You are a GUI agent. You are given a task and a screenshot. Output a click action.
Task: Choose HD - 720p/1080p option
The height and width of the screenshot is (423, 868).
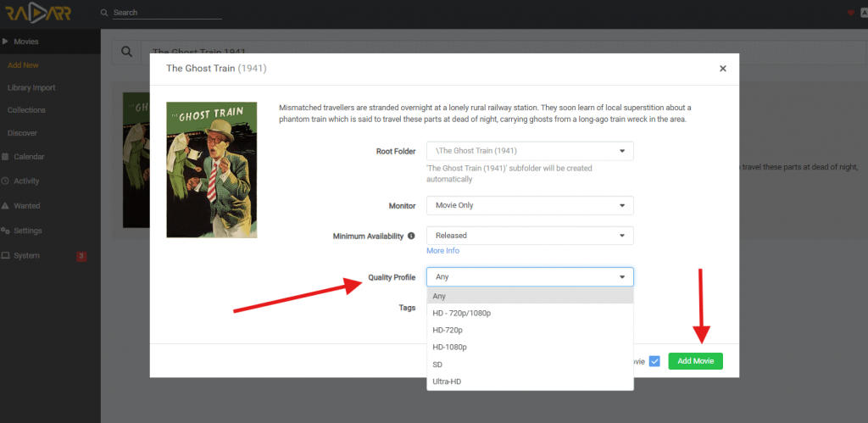530,314
